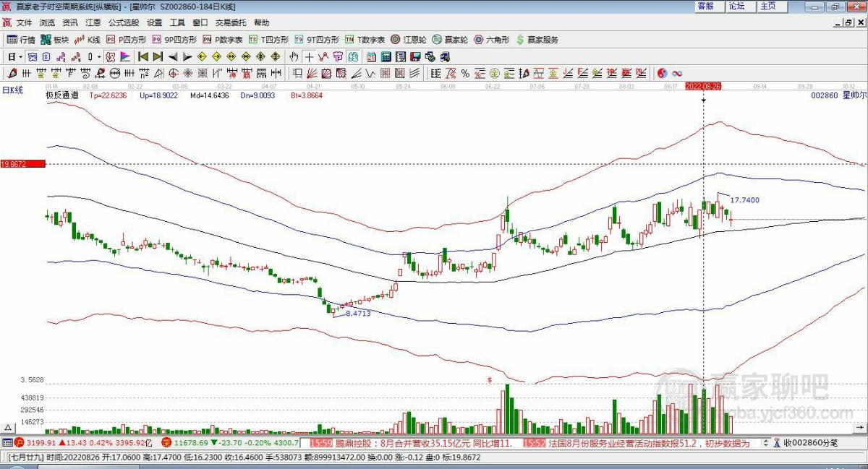
Task: Click the Tp=22.6236 indicator value
Action: (x=108, y=95)
